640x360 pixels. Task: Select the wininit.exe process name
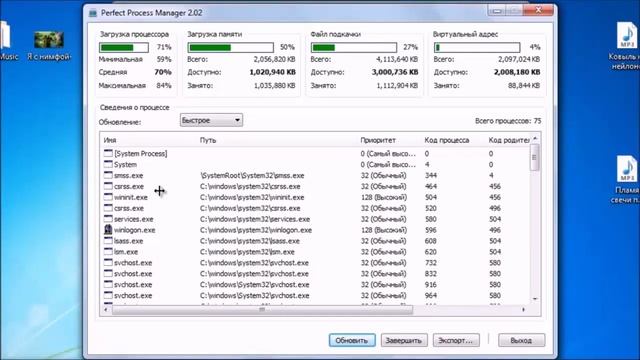(131, 197)
